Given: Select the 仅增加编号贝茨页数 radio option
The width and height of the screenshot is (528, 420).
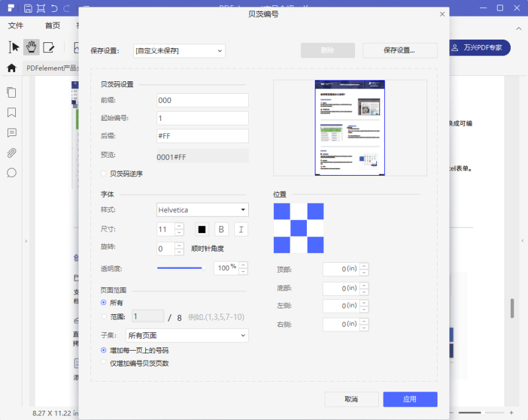Looking at the screenshot, I should pyautogui.click(x=103, y=362).
